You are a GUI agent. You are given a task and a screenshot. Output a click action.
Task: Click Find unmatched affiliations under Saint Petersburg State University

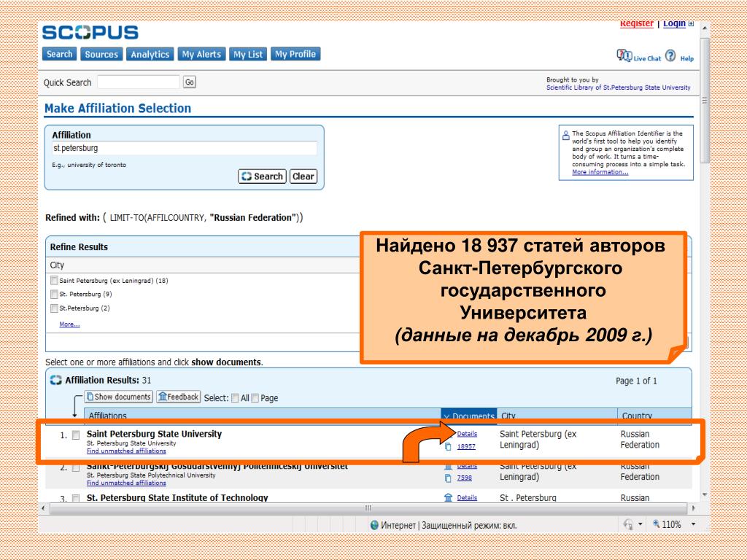point(126,451)
